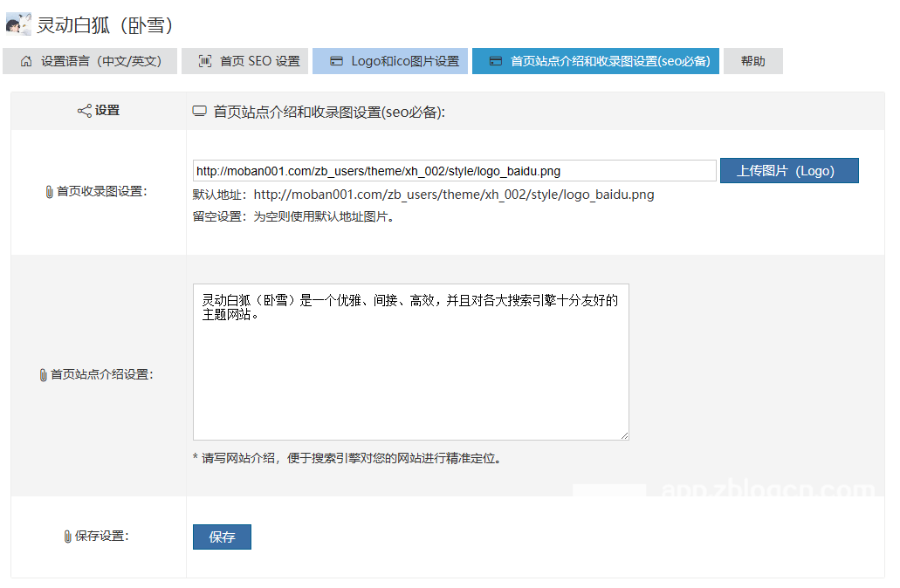The height and width of the screenshot is (588, 900).
Task: Click the fox avatar icon beside the theme title
Action: pos(18,24)
